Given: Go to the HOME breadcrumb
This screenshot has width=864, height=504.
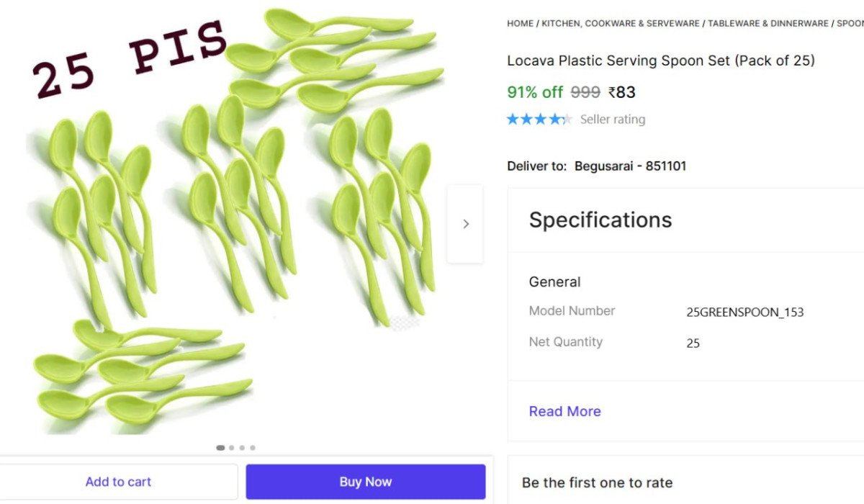Looking at the screenshot, I should coord(520,24).
